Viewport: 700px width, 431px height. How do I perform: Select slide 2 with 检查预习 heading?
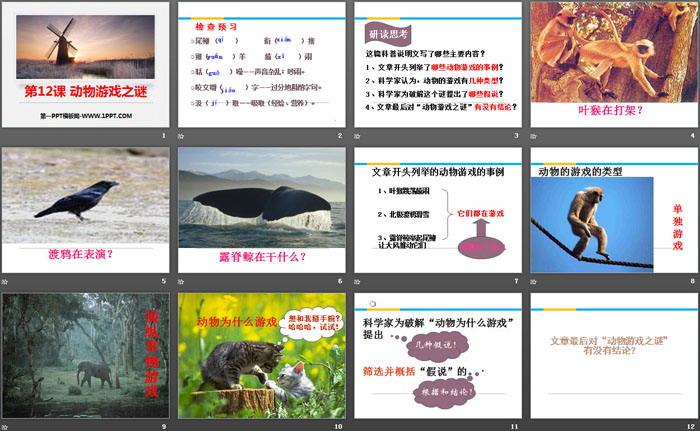[x=262, y=65]
